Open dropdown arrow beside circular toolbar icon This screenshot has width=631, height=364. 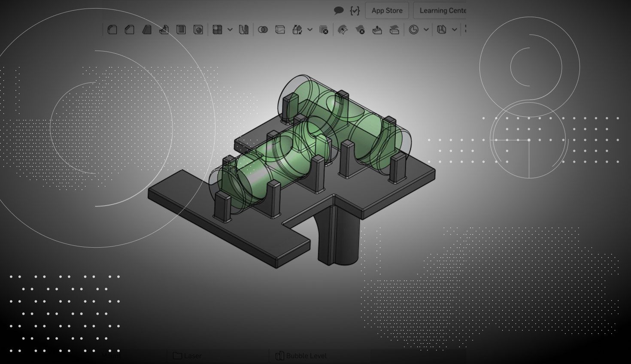point(426,30)
